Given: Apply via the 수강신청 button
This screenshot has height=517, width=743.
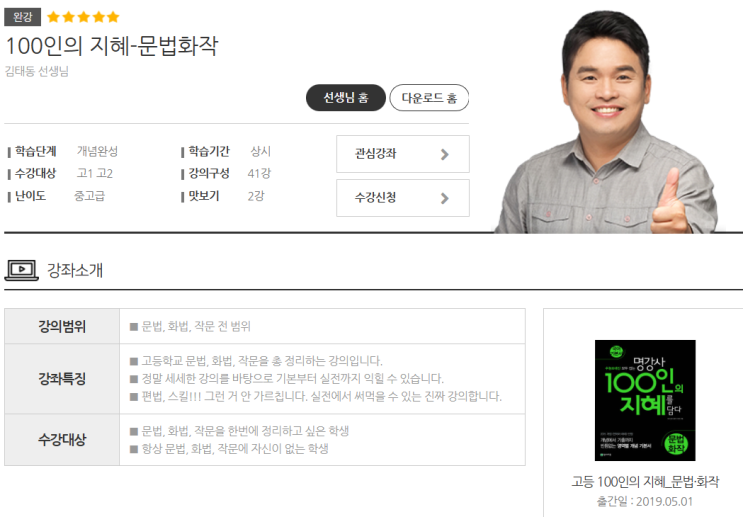Looking at the screenshot, I should [x=403, y=198].
